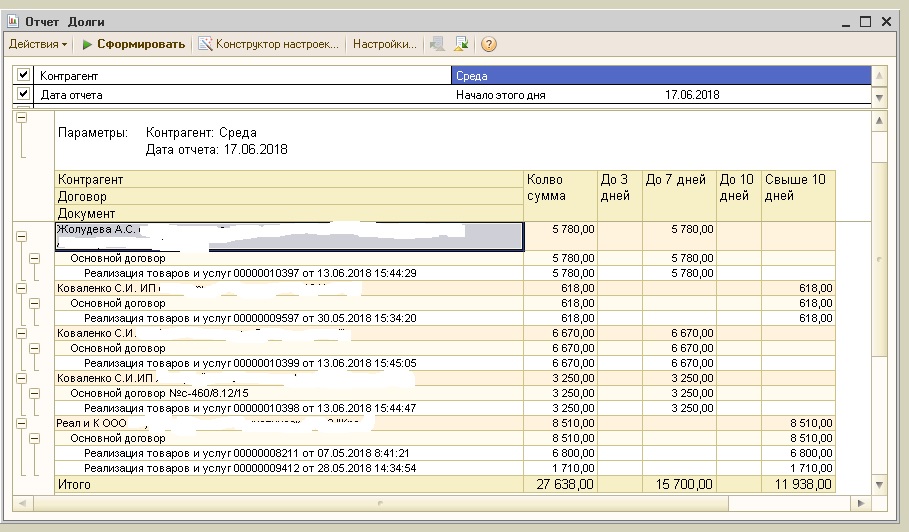Screen dimensions: 909x532
Task: Collapse the Жолудева А.С. group
Action: 20,236
